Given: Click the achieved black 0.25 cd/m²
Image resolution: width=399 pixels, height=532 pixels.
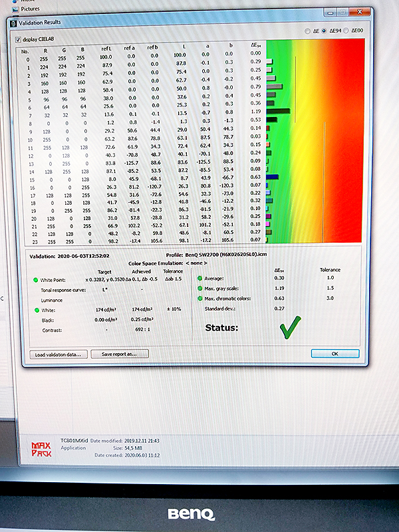Looking at the screenshot, I should (x=142, y=319).
